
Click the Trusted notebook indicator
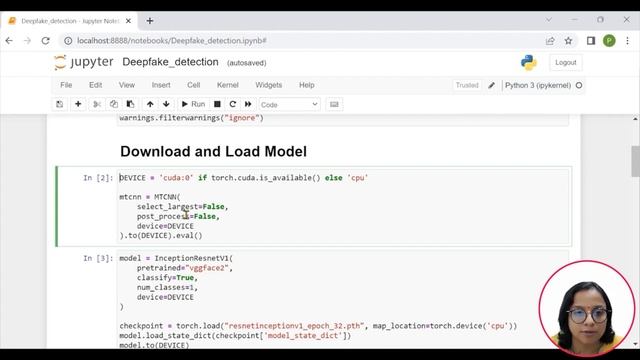pos(467,85)
